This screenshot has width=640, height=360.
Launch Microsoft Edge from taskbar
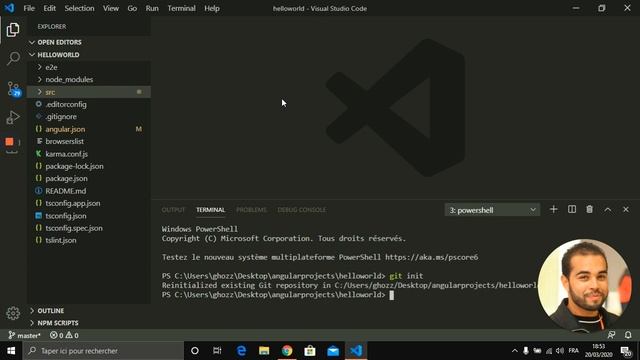pyautogui.click(x=241, y=351)
